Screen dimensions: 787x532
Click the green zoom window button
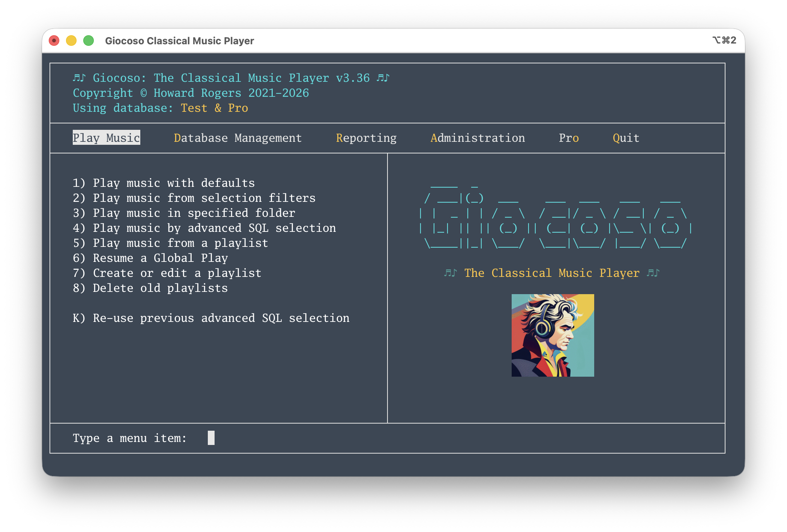pyautogui.click(x=89, y=41)
